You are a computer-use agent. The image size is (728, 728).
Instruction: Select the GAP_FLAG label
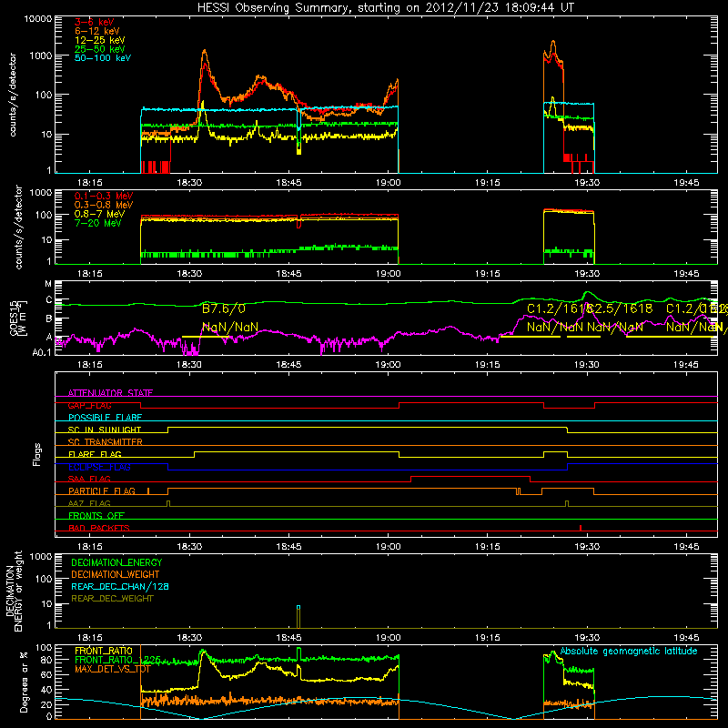click(89, 405)
